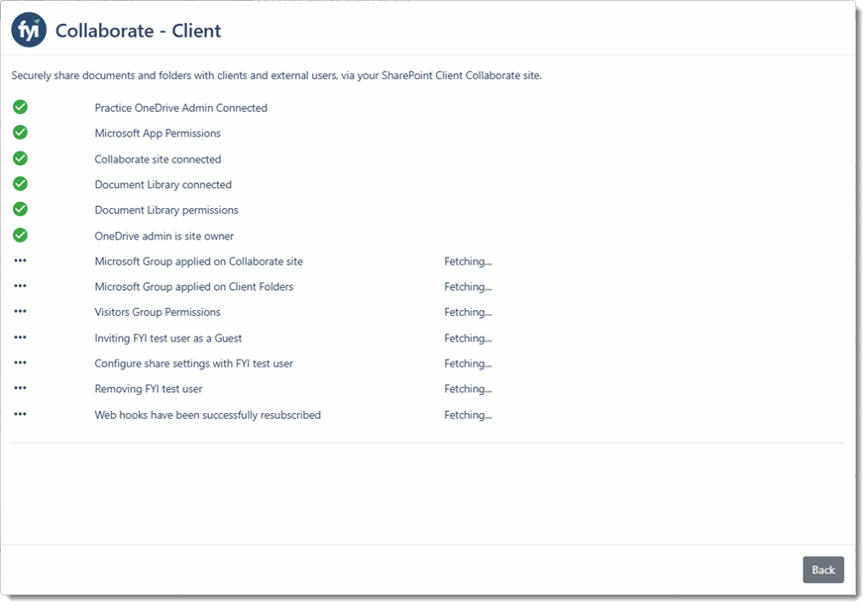868x607 pixels.
Task: Select Microsoft Group applied on Collaborate site text
Action: coord(199,261)
